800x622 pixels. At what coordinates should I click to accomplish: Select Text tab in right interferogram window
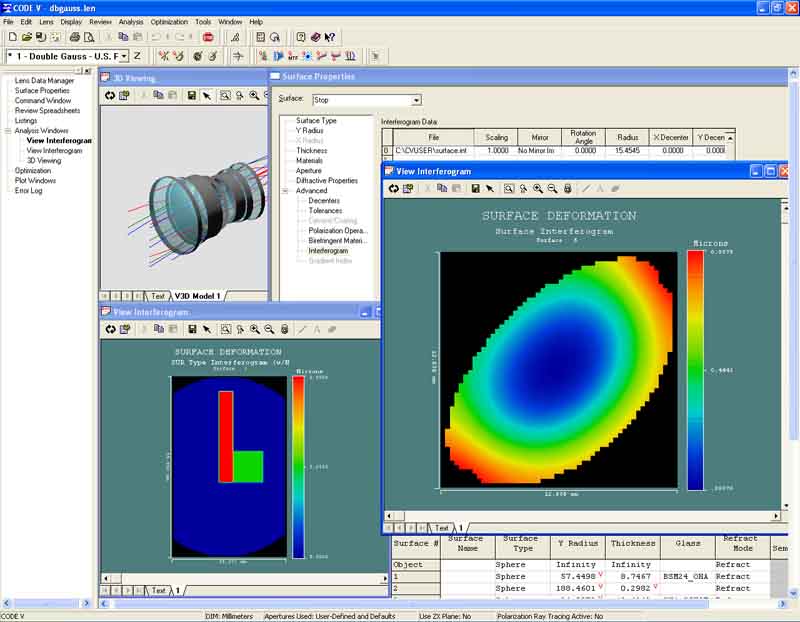click(x=441, y=527)
